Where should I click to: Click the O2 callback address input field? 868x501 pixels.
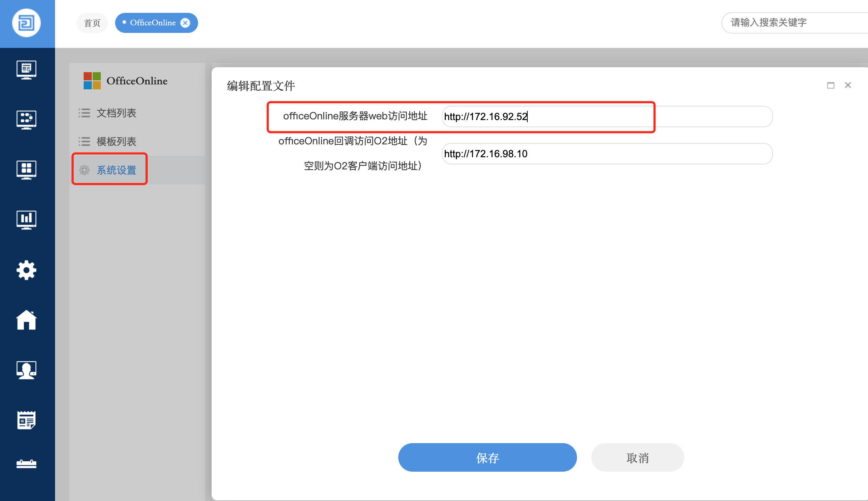coord(607,154)
